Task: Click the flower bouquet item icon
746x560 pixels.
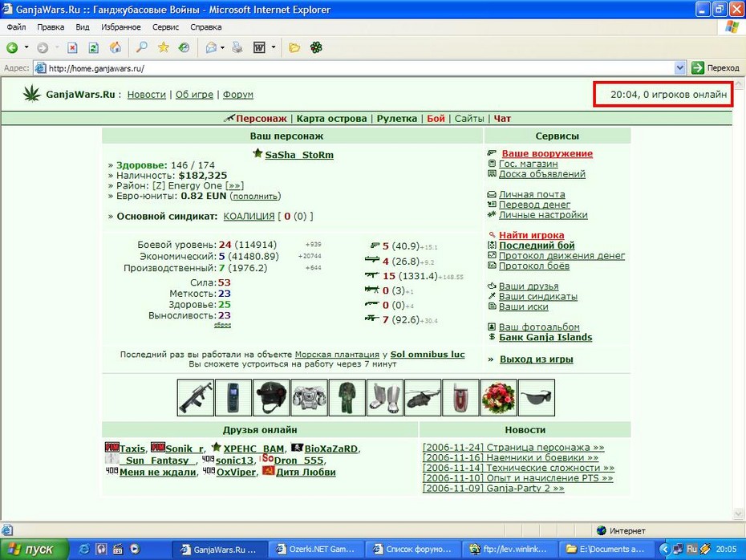Action: click(499, 398)
